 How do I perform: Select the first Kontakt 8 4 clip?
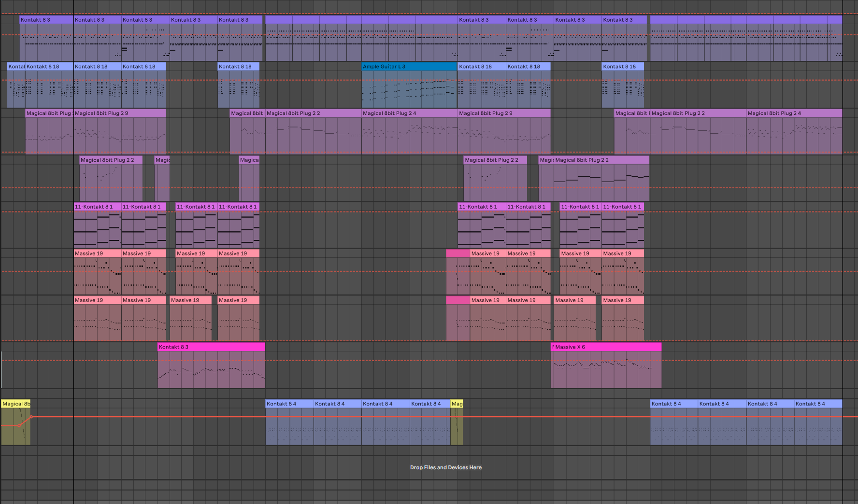pyautogui.click(x=289, y=422)
